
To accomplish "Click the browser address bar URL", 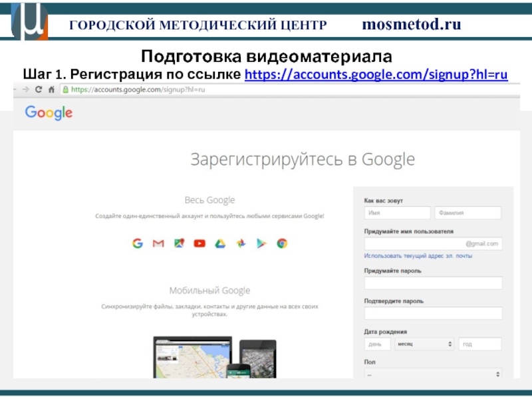I will [x=138, y=90].
